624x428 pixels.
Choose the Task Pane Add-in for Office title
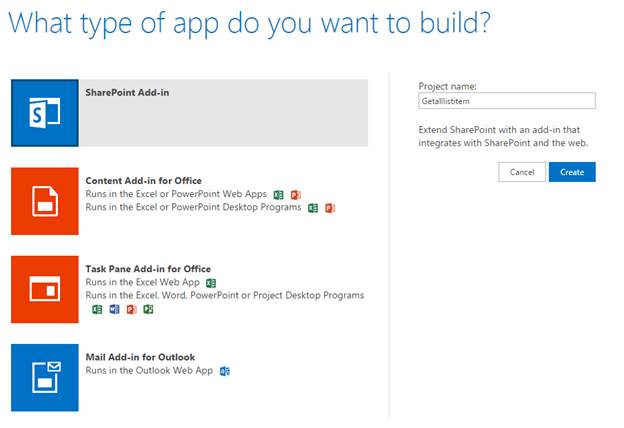[148, 269]
